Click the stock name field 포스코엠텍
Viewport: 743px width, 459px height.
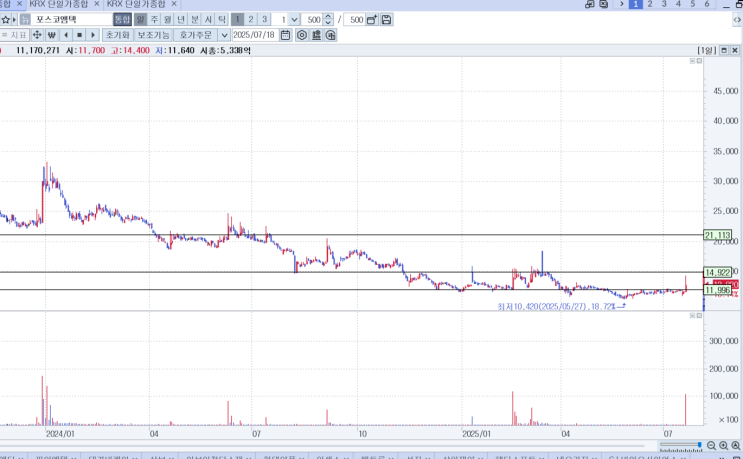click(71, 19)
